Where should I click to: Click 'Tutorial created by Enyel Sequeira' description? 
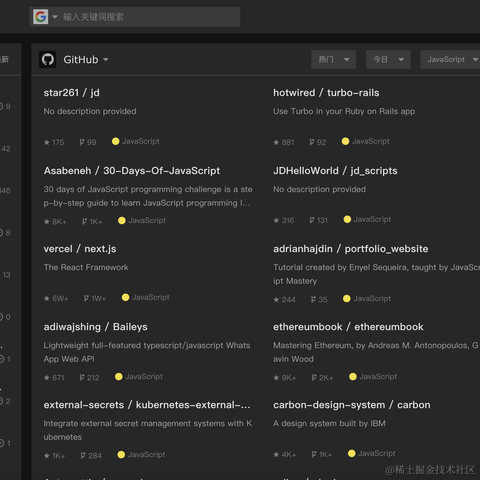(376, 274)
